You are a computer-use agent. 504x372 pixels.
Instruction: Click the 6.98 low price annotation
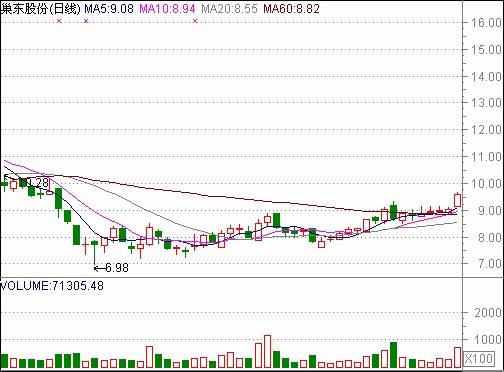(111, 268)
